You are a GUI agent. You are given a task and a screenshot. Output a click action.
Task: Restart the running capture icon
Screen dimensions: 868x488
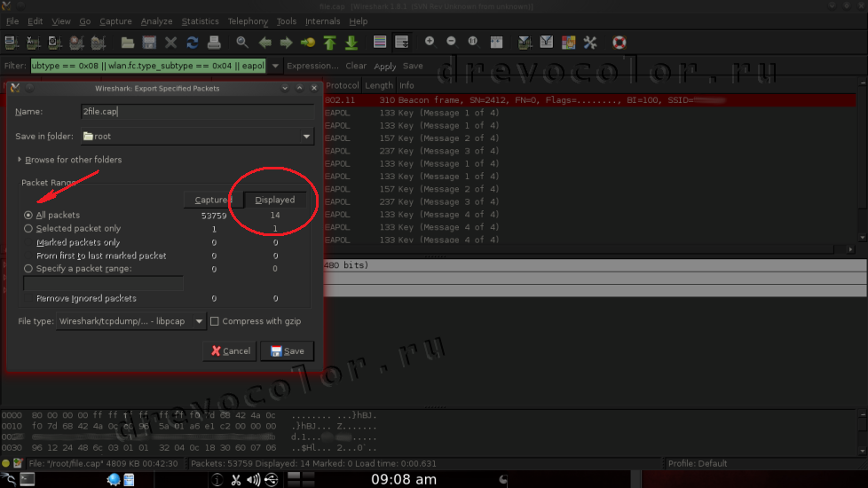[98, 42]
